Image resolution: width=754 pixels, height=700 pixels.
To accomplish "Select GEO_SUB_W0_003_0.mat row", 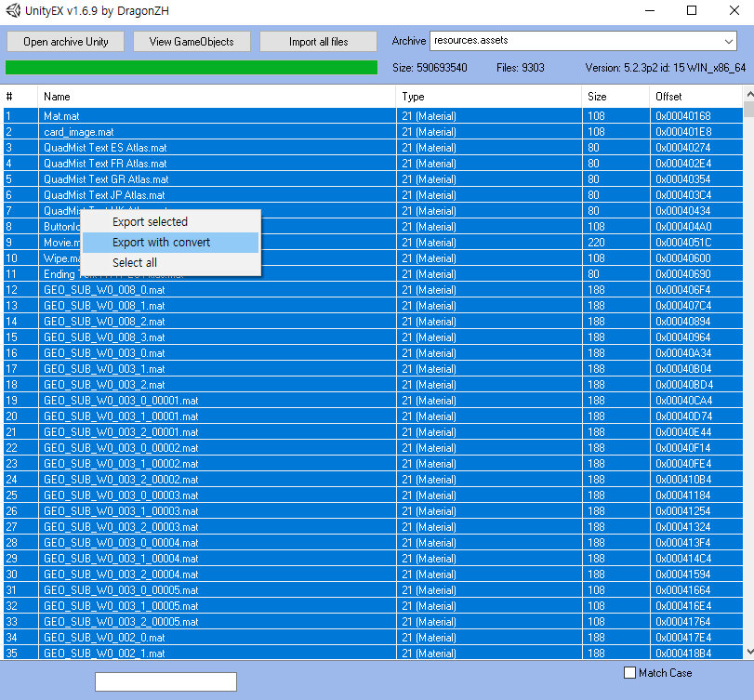I will click(373, 353).
